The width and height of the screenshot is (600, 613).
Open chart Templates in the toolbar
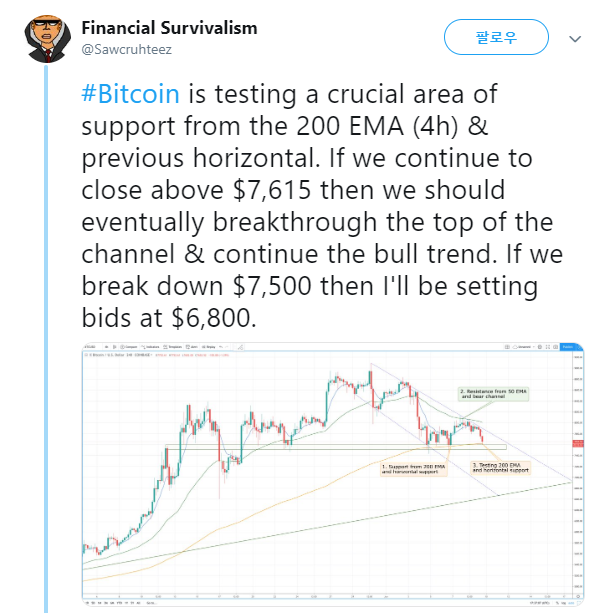pyautogui.click(x=173, y=347)
